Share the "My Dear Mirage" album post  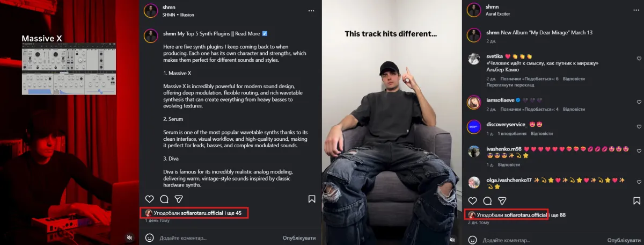pos(502,201)
